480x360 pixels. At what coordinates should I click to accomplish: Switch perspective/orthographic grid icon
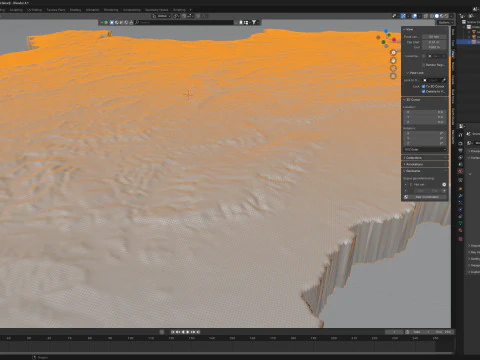[x=393, y=76]
